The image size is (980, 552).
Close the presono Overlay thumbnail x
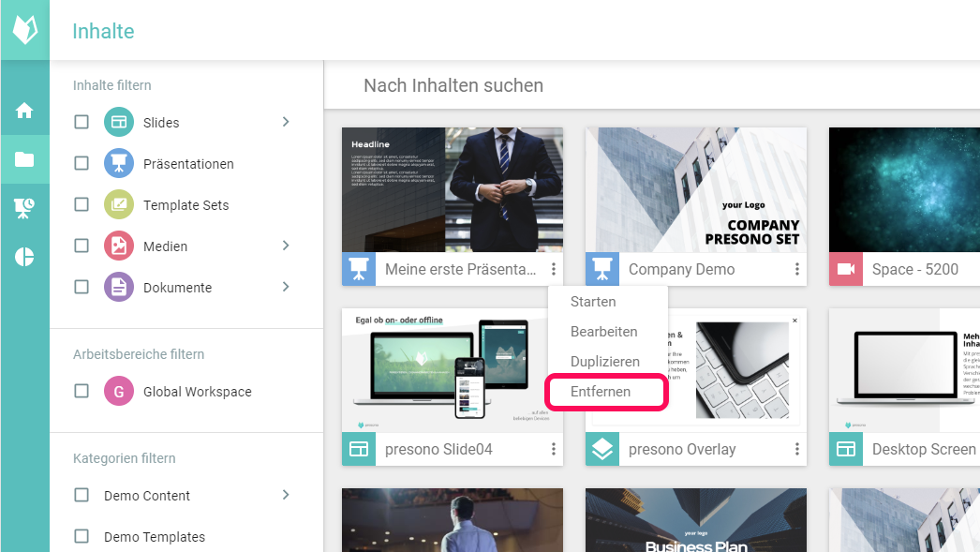[795, 321]
